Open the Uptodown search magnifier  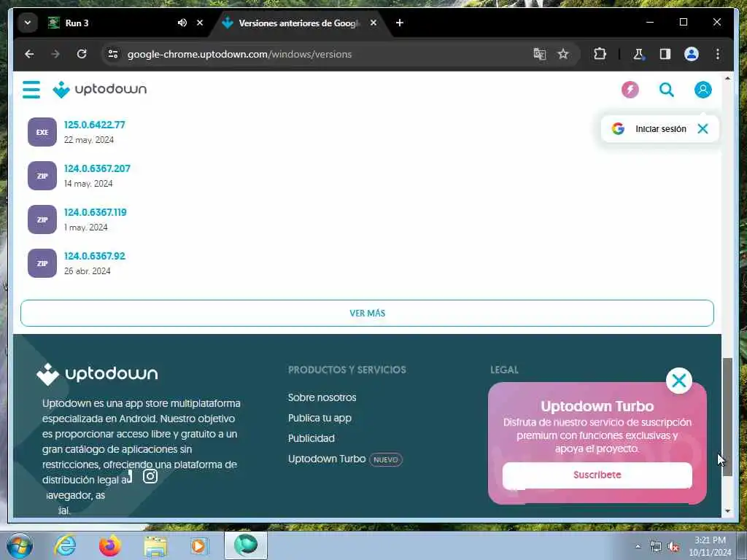coord(667,90)
